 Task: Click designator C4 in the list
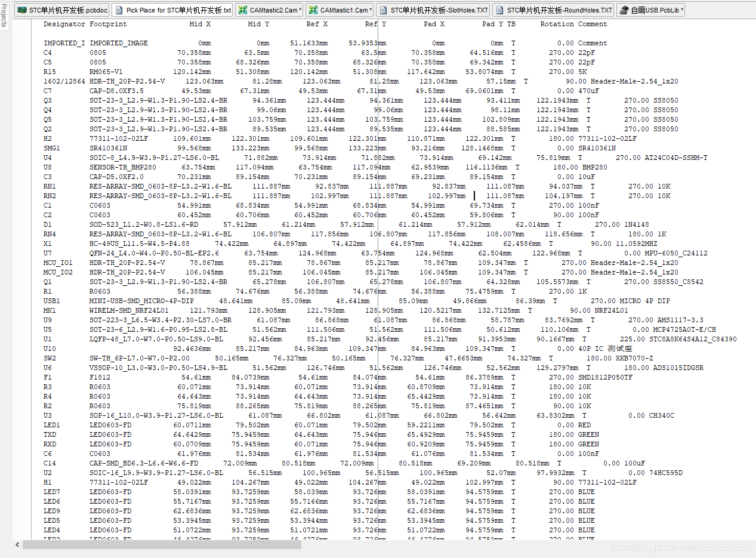(48, 53)
